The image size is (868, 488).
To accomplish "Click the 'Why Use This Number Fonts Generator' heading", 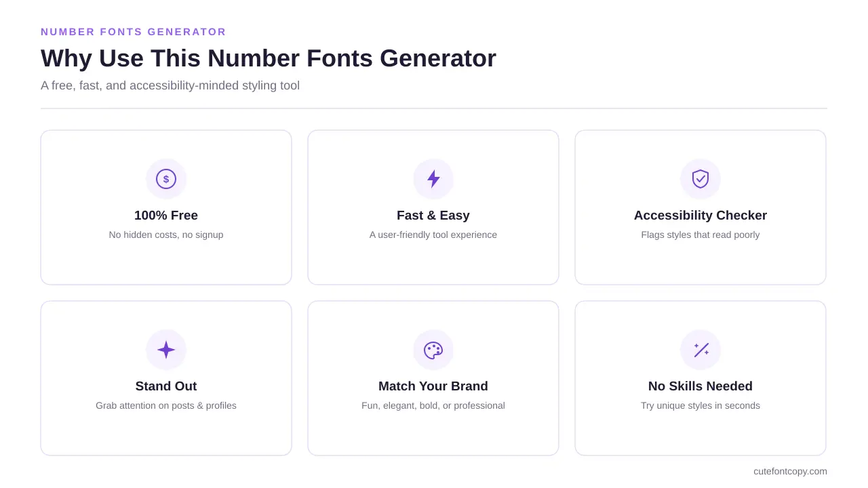I will click(x=269, y=58).
